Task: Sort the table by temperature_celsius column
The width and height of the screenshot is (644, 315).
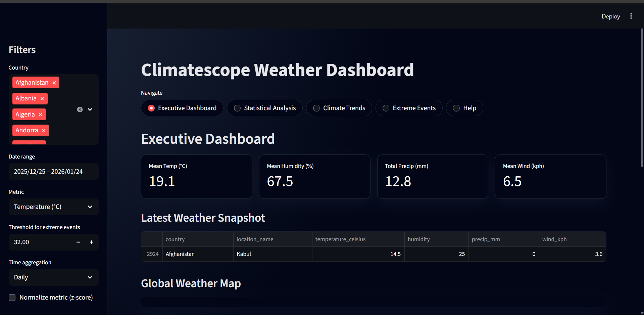Action: pos(340,239)
